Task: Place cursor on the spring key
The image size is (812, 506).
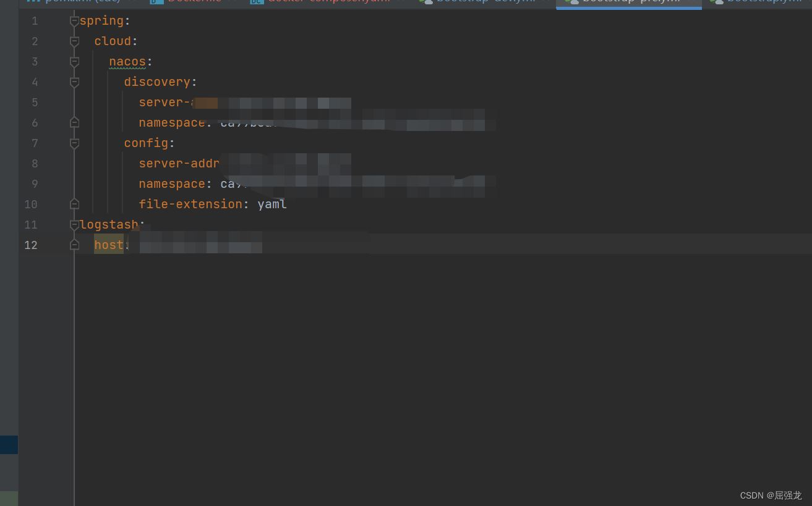Action: click(101, 21)
